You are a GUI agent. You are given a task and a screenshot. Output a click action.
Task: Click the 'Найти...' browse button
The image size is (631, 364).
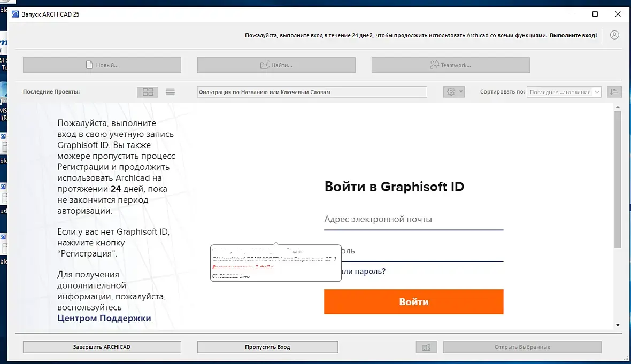point(276,65)
